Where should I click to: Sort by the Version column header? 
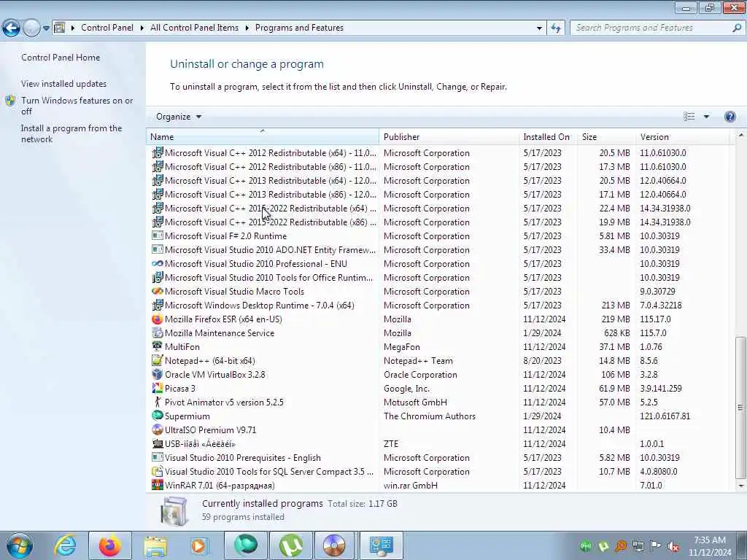pos(682,136)
